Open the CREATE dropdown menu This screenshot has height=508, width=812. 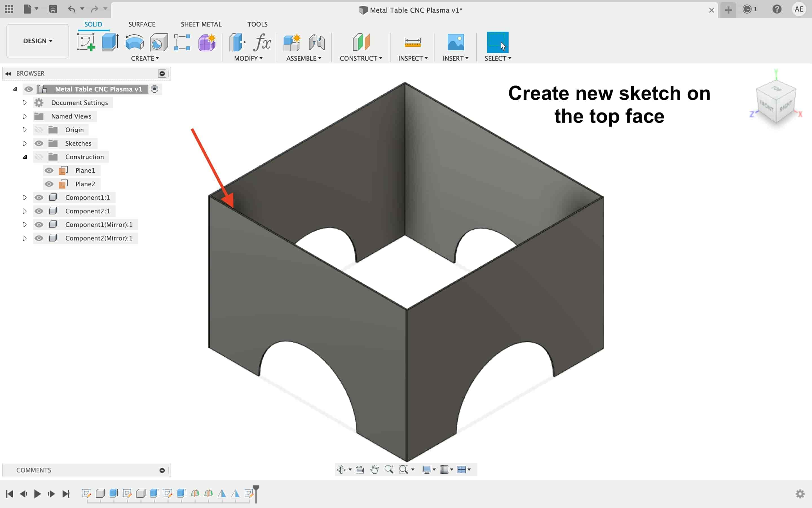tap(145, 58)
